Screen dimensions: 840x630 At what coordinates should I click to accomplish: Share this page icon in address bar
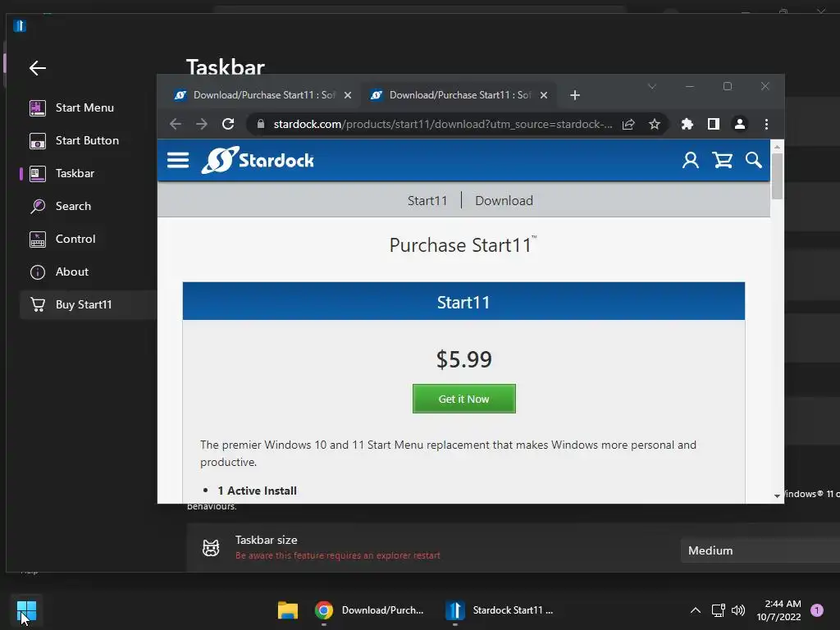[x=628, y=125]
